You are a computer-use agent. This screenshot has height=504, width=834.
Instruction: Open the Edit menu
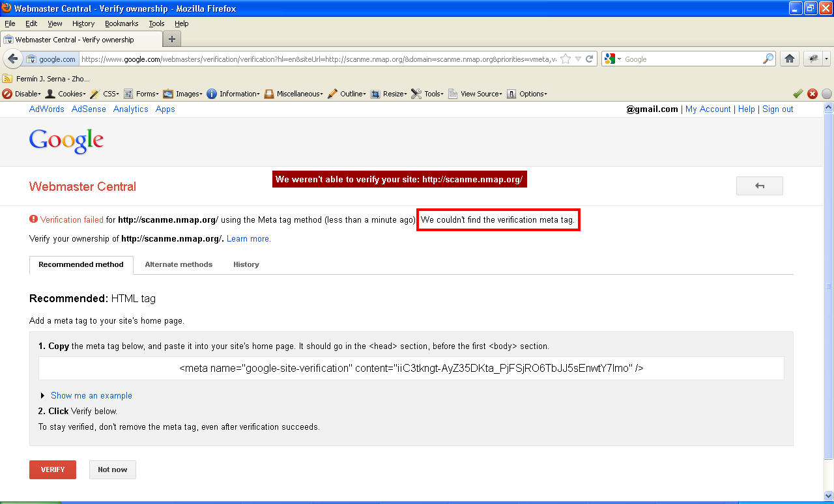pyautogui.click(x=31, y=23)
